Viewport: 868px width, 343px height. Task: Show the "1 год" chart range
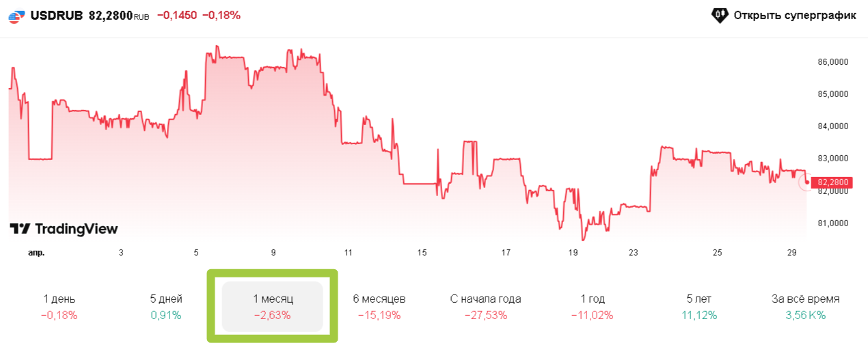click(x=593, y=307)
